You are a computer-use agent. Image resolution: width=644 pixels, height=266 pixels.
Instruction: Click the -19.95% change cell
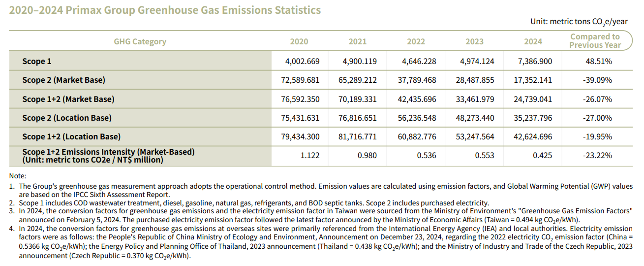[x=597, y=136]
